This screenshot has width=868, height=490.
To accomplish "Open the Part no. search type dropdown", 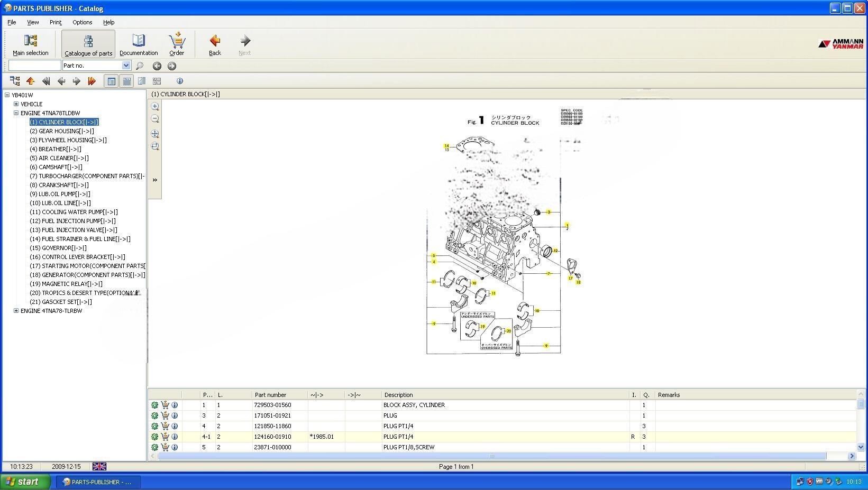I will point(126,66).
